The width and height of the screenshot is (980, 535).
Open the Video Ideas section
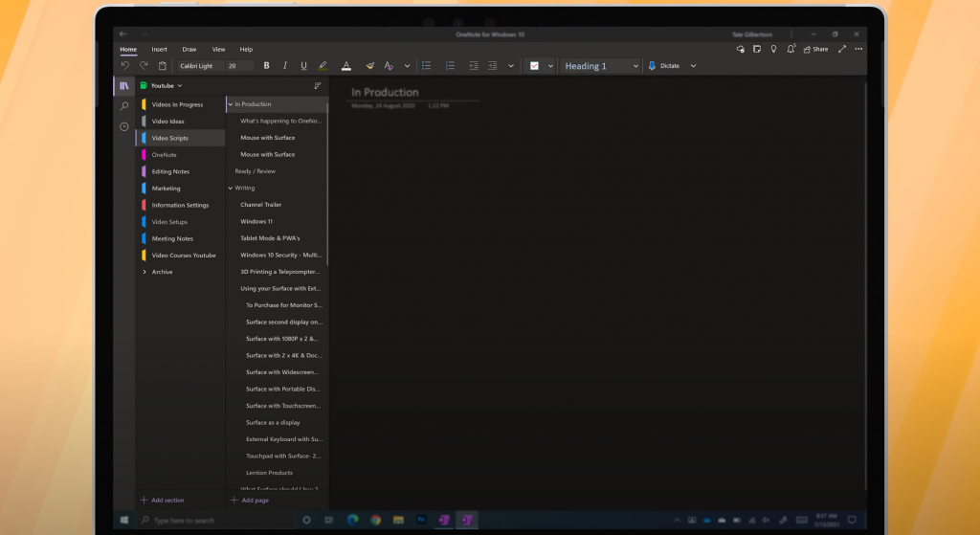point(181,122)
